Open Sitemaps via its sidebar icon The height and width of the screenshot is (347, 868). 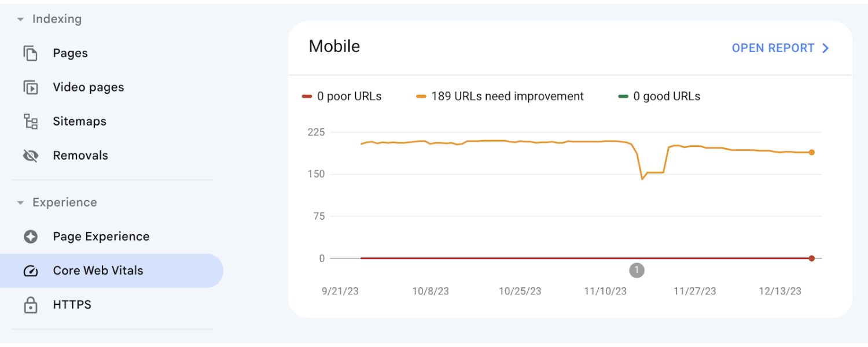tap(31, 121)
